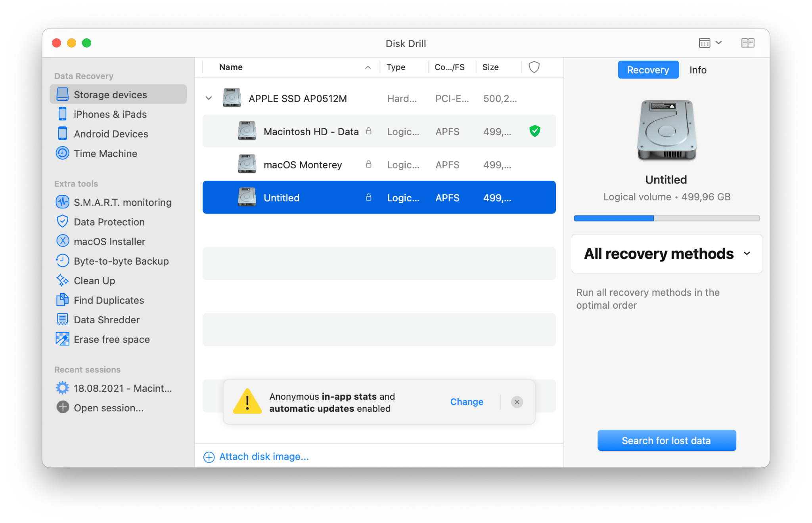Launch the Clean Up tool
Image resolution: width=812 pixels, height=523 pixels.
[94, 281]
